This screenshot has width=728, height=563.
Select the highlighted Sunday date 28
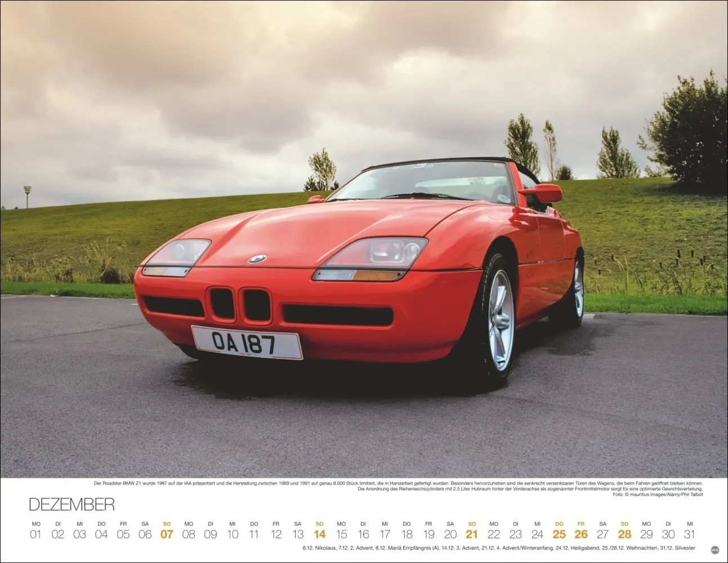pos(625,534)
